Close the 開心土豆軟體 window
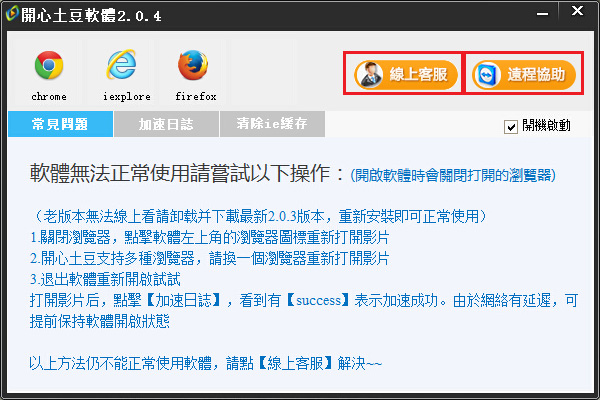The width and height of the screenshot is (600, 400). (577, 11)
